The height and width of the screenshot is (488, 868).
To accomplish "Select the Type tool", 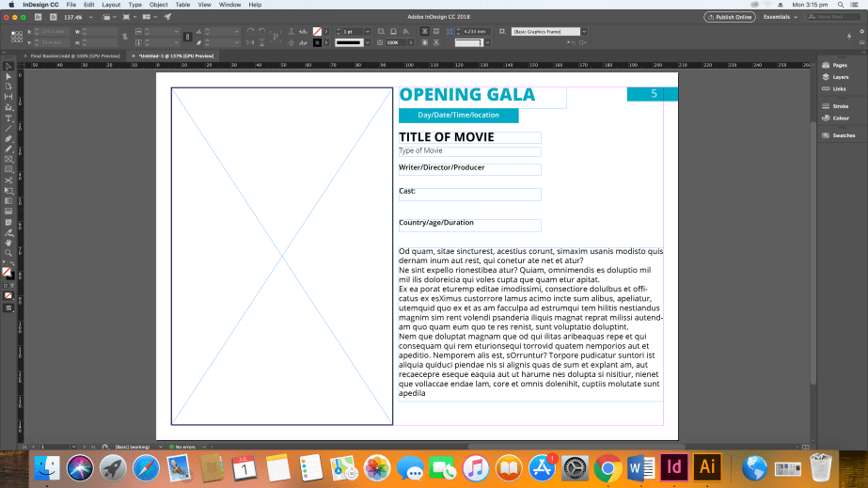I will [x=8, y=118].
